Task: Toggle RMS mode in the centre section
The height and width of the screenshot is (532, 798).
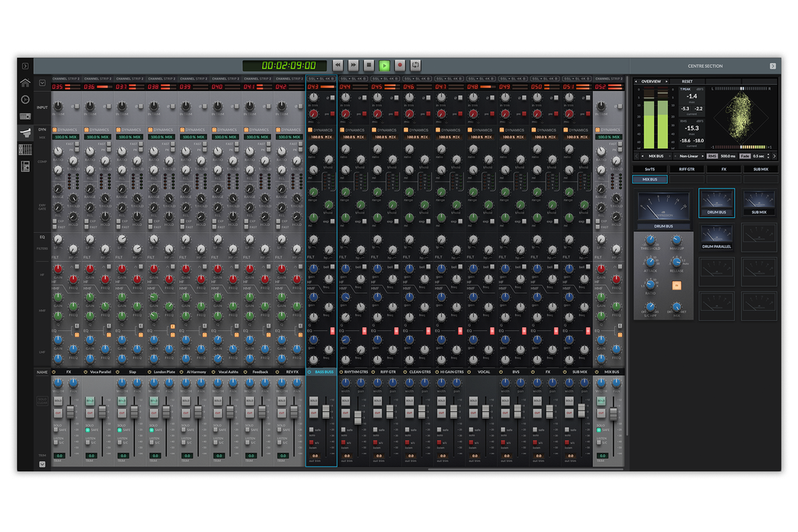Action: tap(711, 157)
